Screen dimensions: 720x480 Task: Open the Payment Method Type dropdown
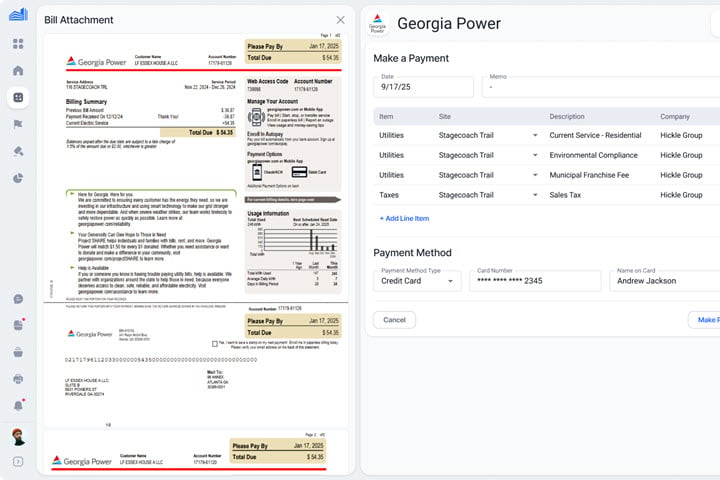[417, 281]
